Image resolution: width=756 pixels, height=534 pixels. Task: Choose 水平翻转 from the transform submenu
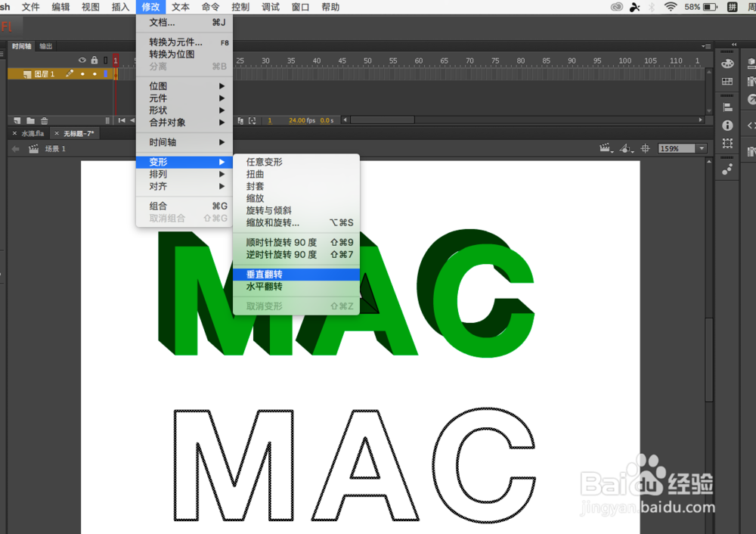[296, 287]
